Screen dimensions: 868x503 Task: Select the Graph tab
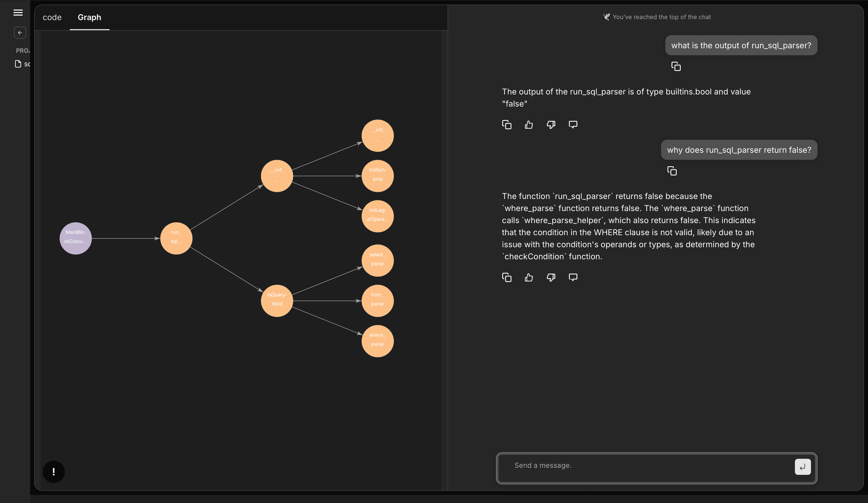[x=89, y=18]
